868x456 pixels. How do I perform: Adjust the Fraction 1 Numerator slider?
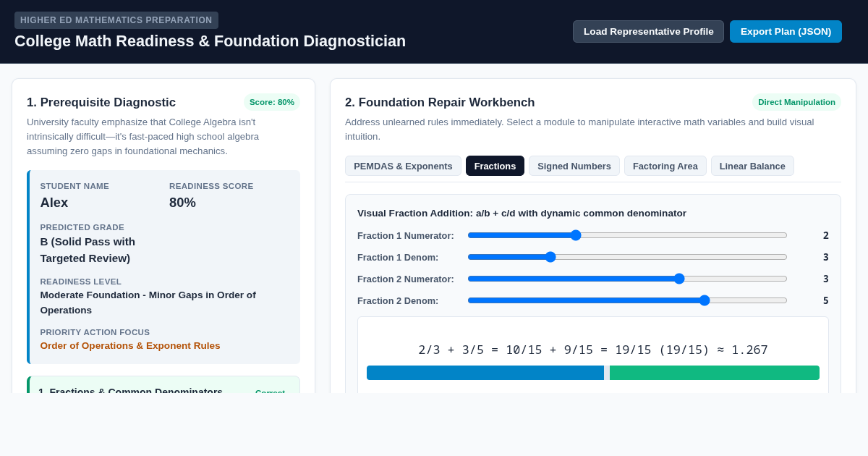627,235
